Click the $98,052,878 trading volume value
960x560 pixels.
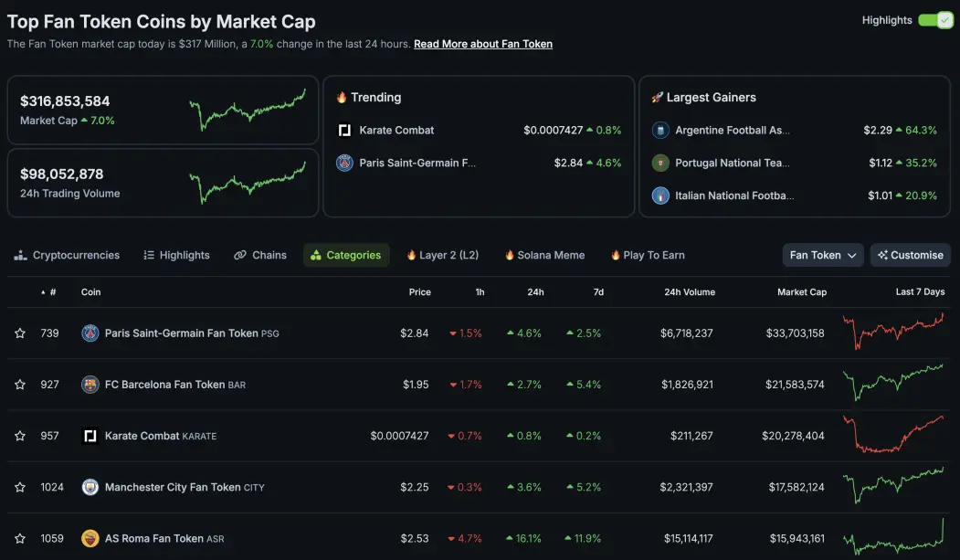click(62, 174)
